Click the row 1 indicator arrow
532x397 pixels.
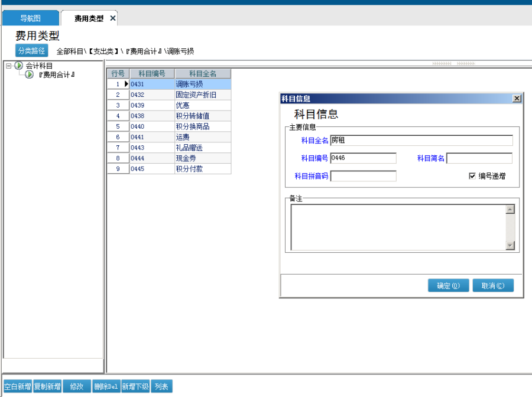(126, 84)
